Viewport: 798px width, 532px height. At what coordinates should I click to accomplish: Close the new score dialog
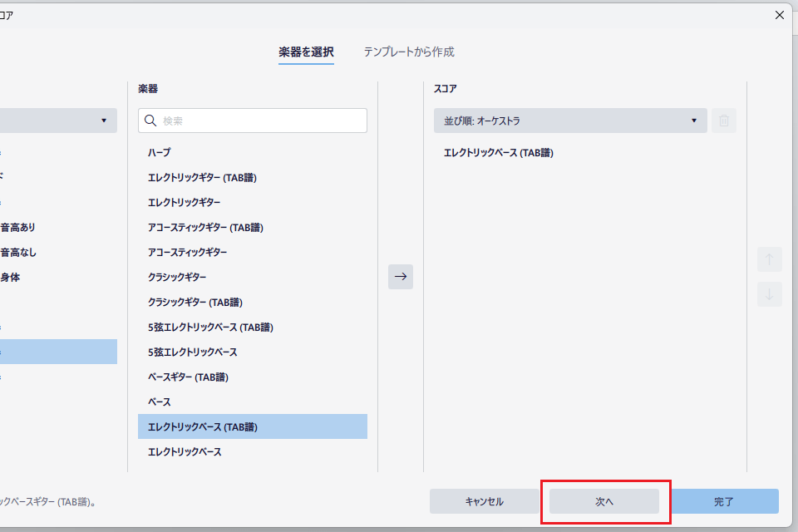point(779,15)
